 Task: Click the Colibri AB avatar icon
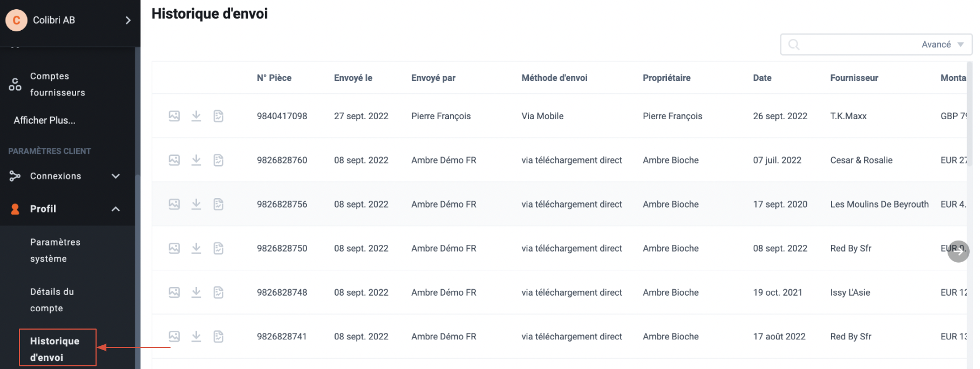point(16,20)
